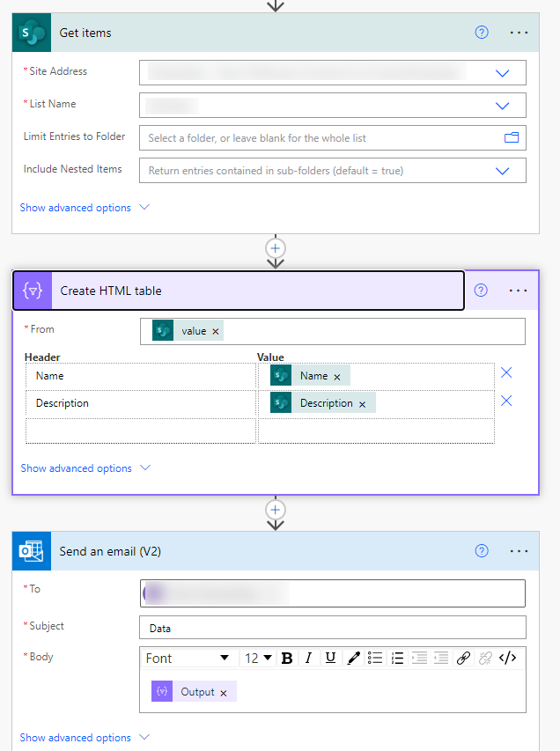Remove the Description dynamic value token
The width and height of the screenshot is (560, 751).
[x=363, y=404]
